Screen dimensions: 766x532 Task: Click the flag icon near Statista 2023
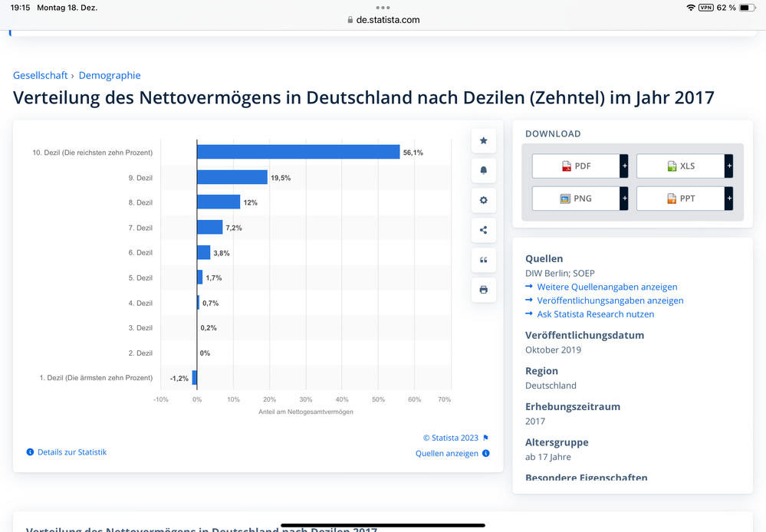point(485,438)
